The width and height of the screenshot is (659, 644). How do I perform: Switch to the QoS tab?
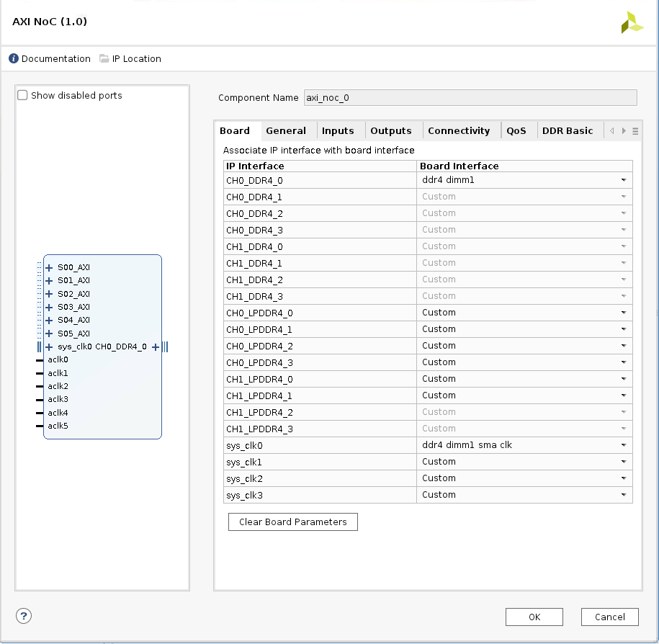[516, 130]
